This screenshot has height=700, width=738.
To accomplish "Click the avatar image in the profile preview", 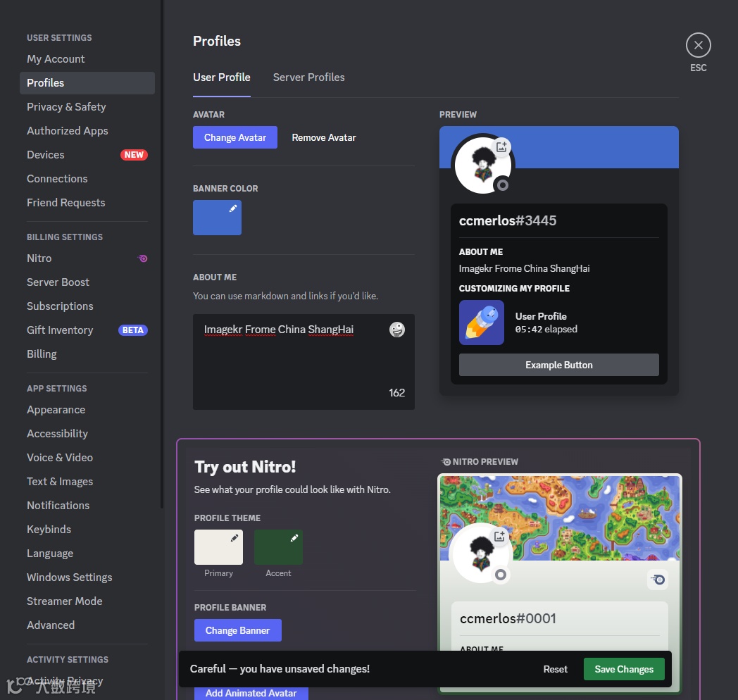I will pyautogui.click(x=482, y=165).
